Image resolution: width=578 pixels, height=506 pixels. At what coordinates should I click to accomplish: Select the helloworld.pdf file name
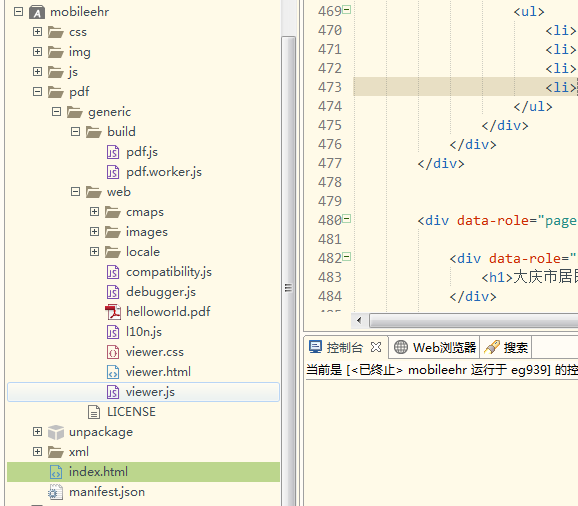point(168,312)
